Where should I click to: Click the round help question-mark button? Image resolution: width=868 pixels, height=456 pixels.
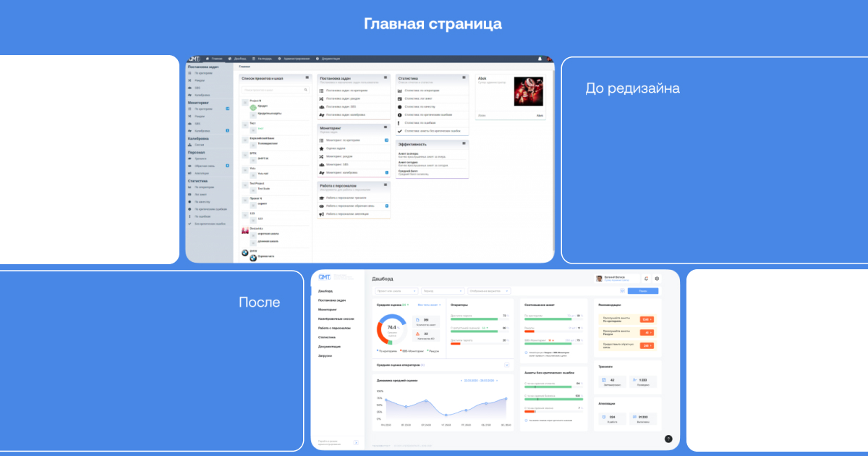tap(668, 439)
